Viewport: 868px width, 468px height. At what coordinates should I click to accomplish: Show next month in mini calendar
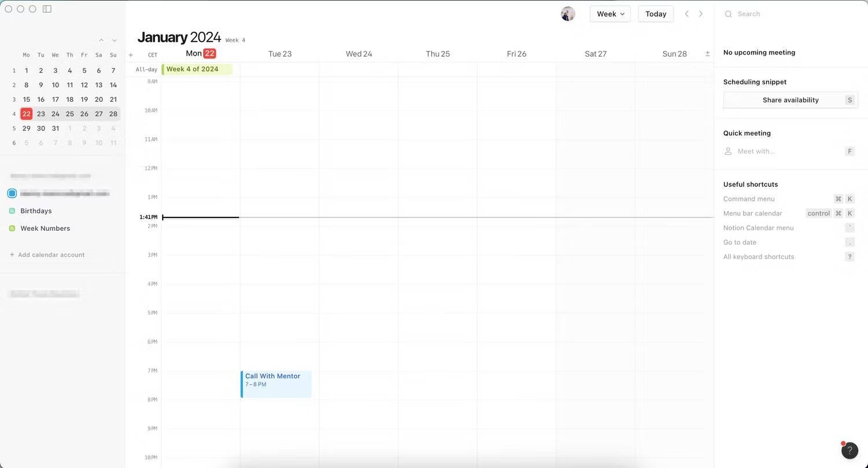[115, 40]
